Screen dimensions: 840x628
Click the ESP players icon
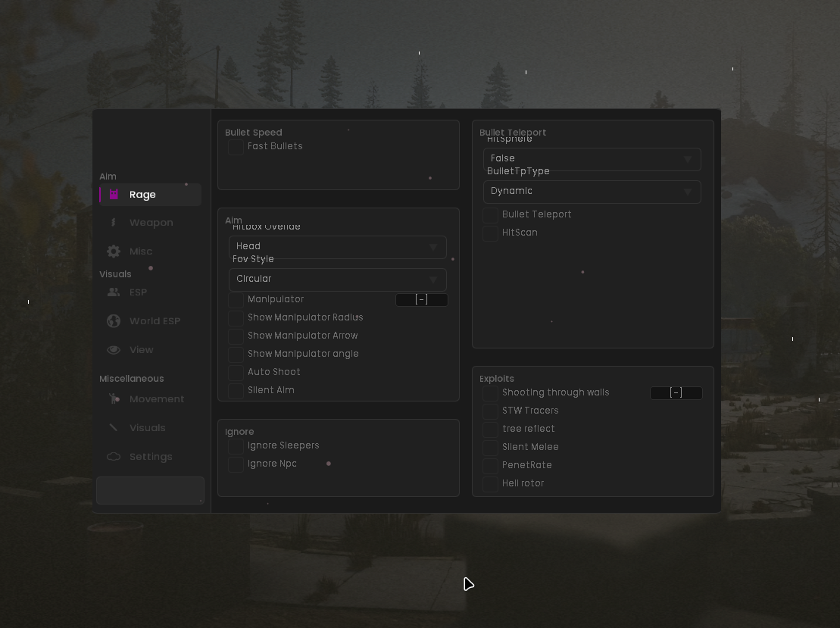[x=114, y=292]
